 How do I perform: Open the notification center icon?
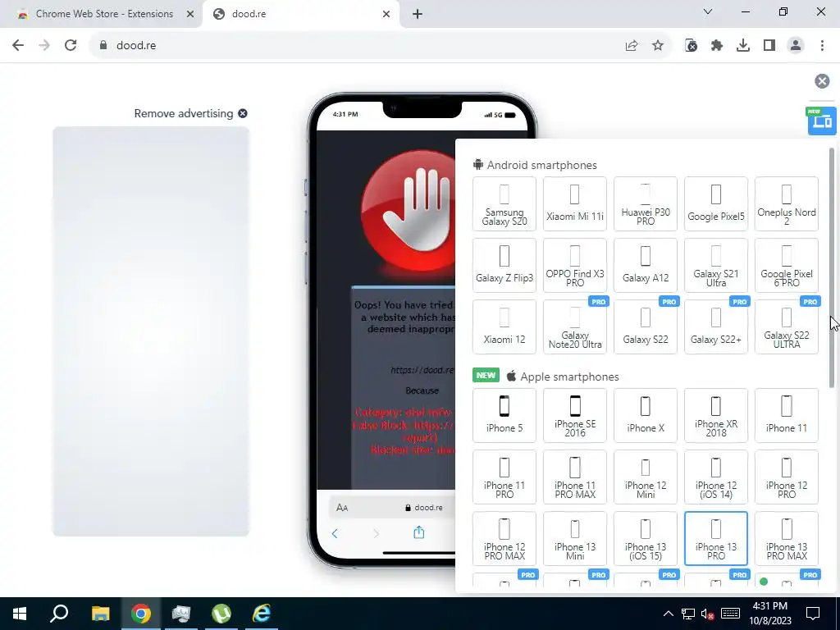(813, 614)
